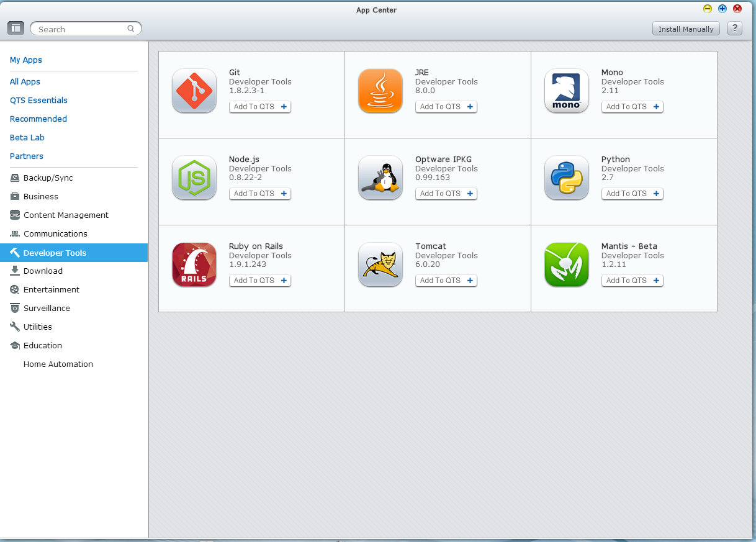Click the Content Management CMS icon
This screenshot has width=756, height=542.
[15, 215]
